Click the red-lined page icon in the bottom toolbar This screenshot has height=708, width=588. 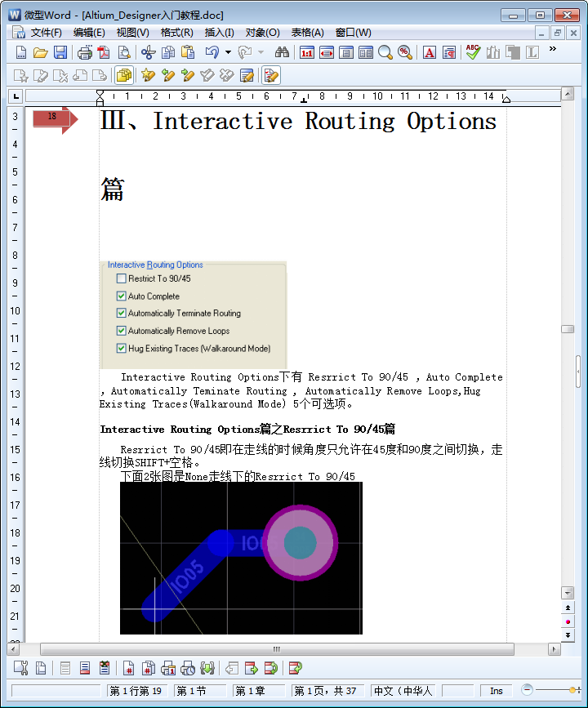pos(84,667)
